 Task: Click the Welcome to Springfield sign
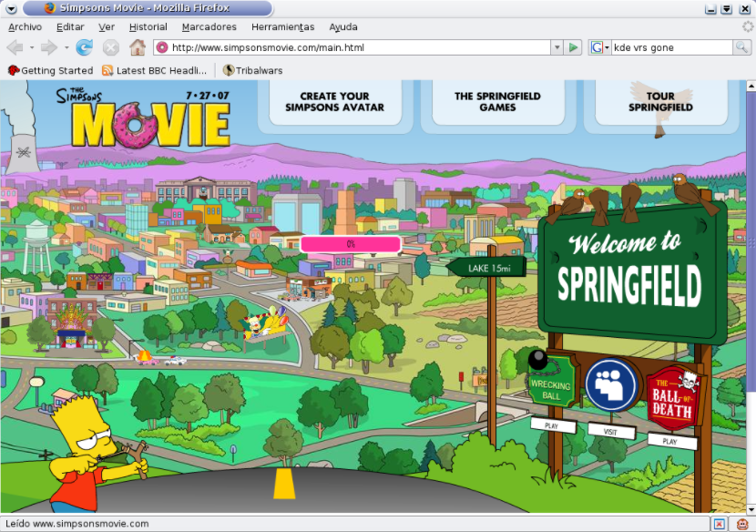pyautogui.click(x=632, y=273)
